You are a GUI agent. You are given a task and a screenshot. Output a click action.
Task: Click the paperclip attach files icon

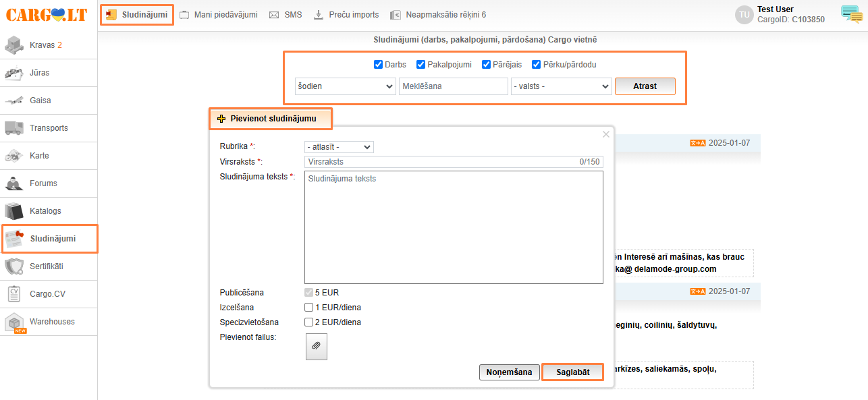[316, 346]
